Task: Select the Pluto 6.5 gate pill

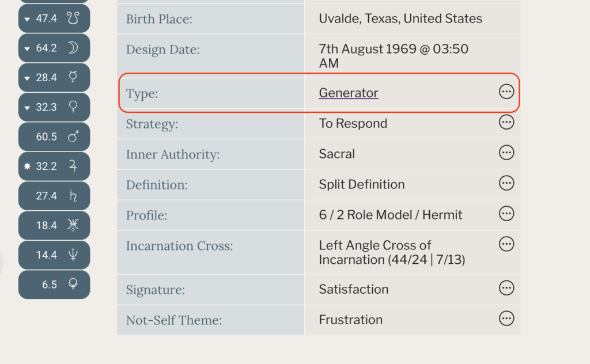Action: tap(54, 285)
